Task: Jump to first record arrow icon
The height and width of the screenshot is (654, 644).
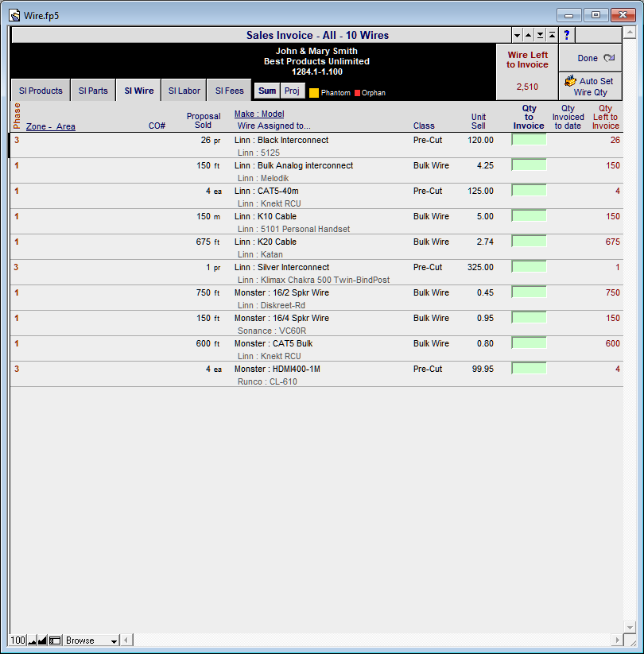Action: pos(552,35)
